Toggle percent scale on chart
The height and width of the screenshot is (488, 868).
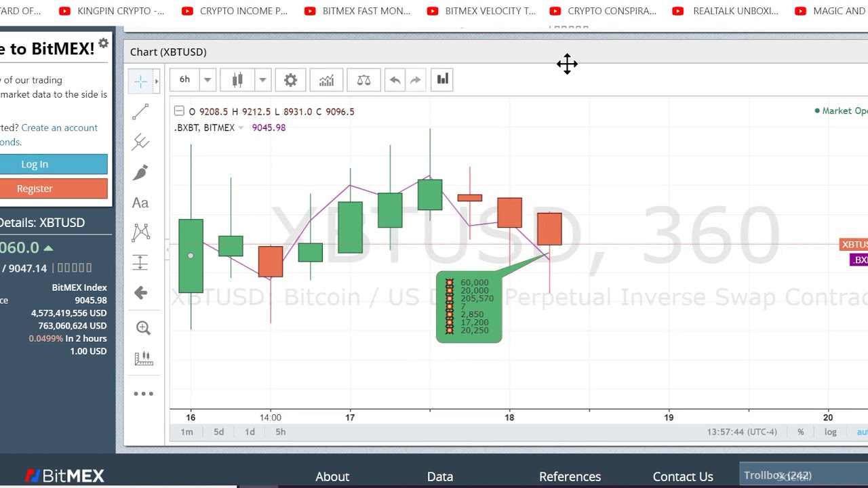click(801, 432)
